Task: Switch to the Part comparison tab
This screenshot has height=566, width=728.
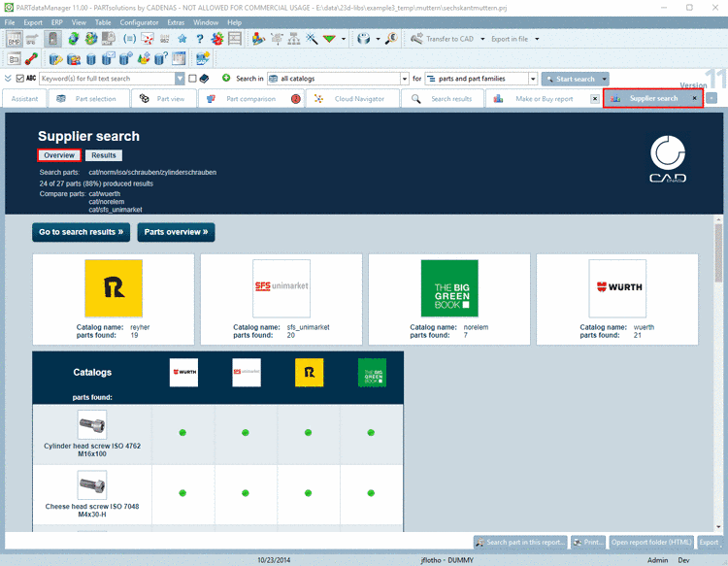Action: tap(251, 99)
